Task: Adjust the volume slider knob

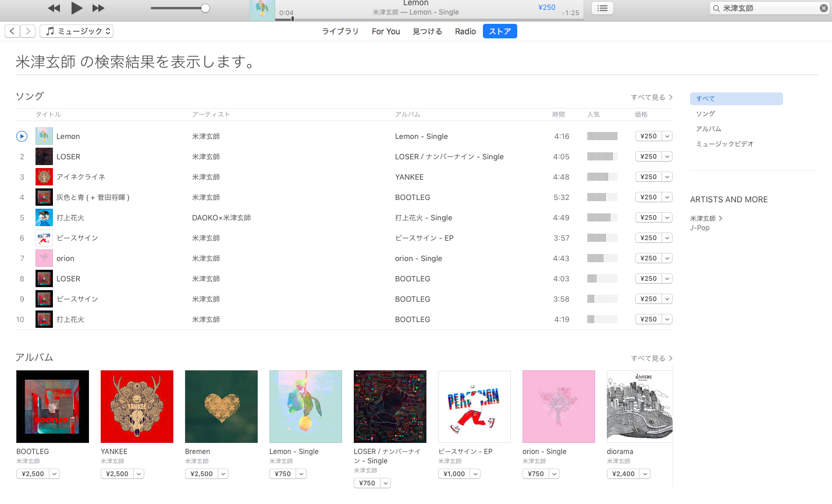Action: (205, 8)
